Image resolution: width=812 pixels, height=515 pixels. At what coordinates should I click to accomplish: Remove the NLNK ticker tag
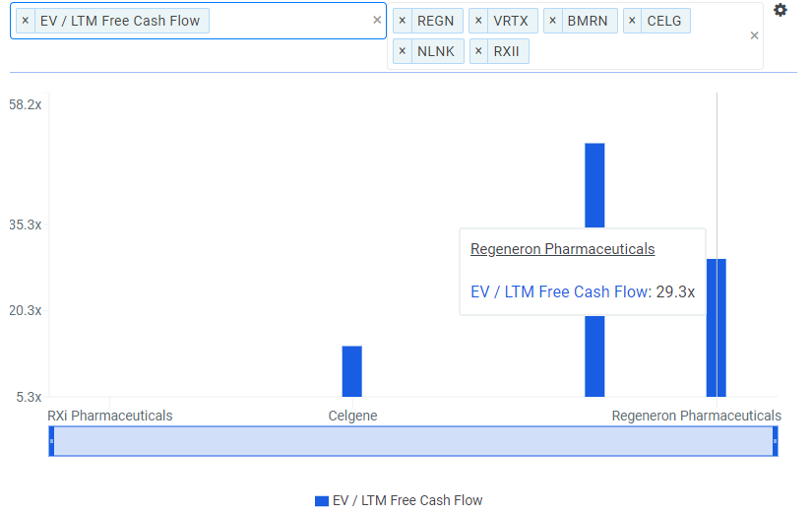tap(403, 51)
